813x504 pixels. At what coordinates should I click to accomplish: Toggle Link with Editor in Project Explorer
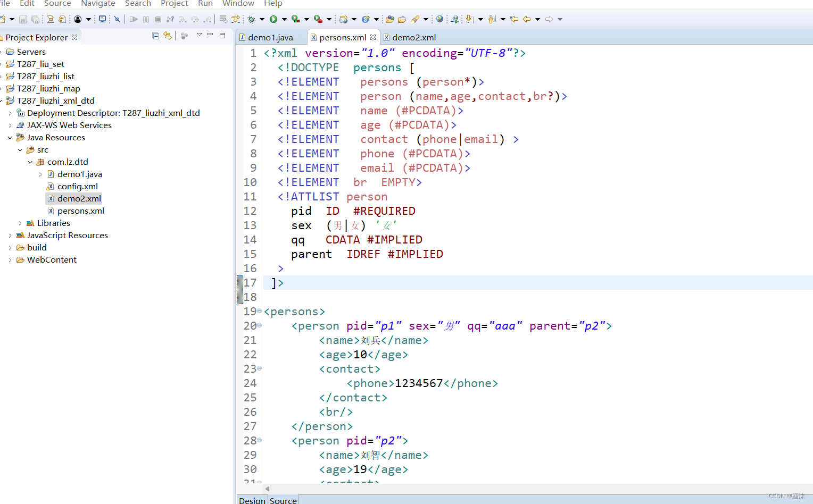click(168, 36)
